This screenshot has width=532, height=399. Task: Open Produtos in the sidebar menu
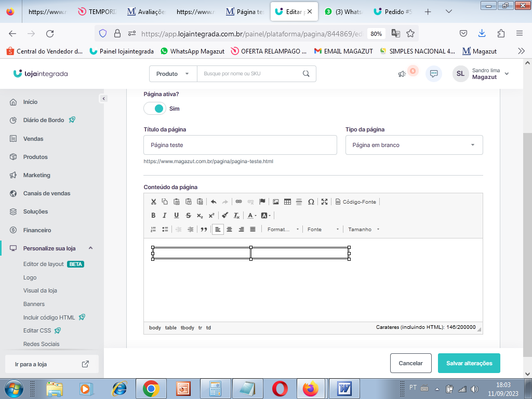click(35, 157)
